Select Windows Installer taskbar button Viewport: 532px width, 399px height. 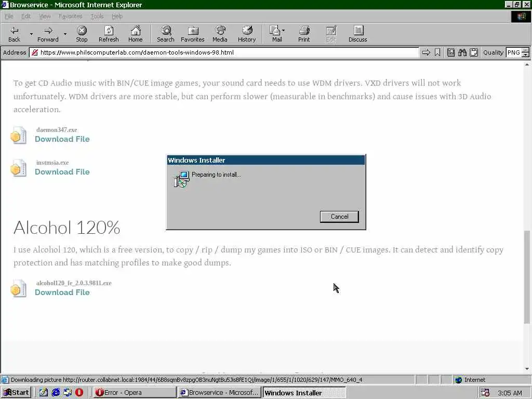point(304,393)
